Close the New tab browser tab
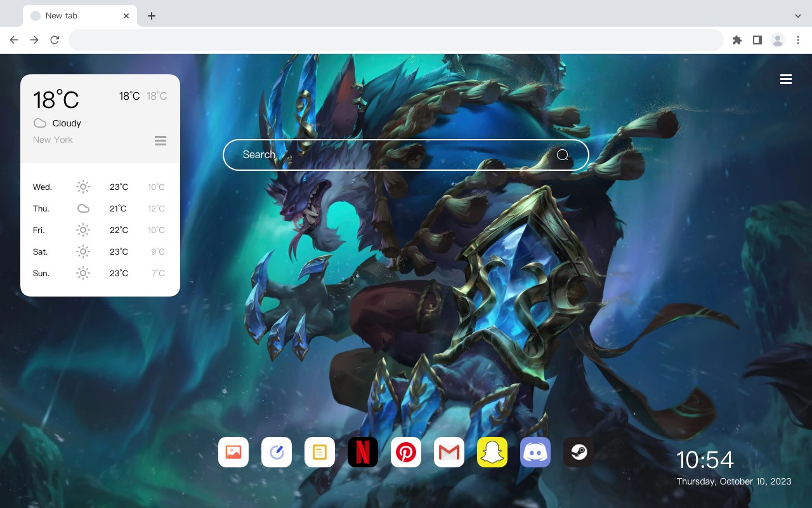 [126, 15]
